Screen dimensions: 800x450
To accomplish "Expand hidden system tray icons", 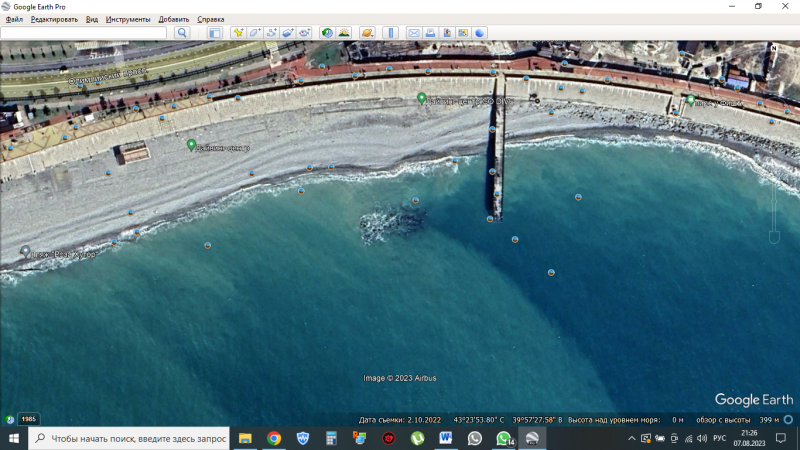I will click(x=632, y=438).
